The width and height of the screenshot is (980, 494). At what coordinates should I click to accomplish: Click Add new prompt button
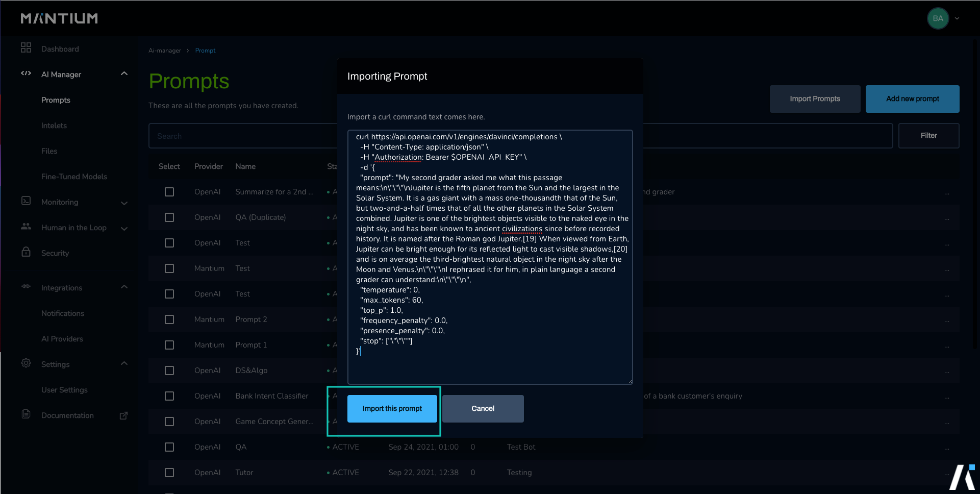pos(912,99)
